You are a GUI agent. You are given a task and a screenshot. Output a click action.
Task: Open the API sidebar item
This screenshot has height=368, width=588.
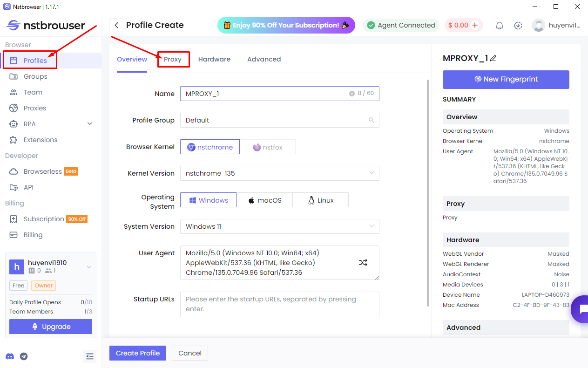[28, 187]
